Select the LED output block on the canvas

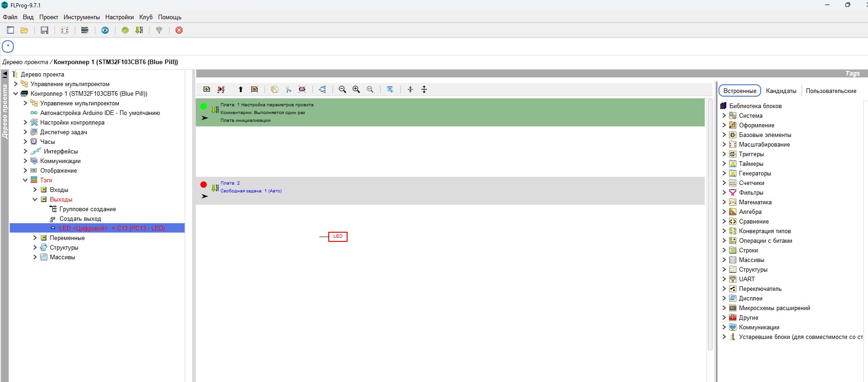pos(338,236)
